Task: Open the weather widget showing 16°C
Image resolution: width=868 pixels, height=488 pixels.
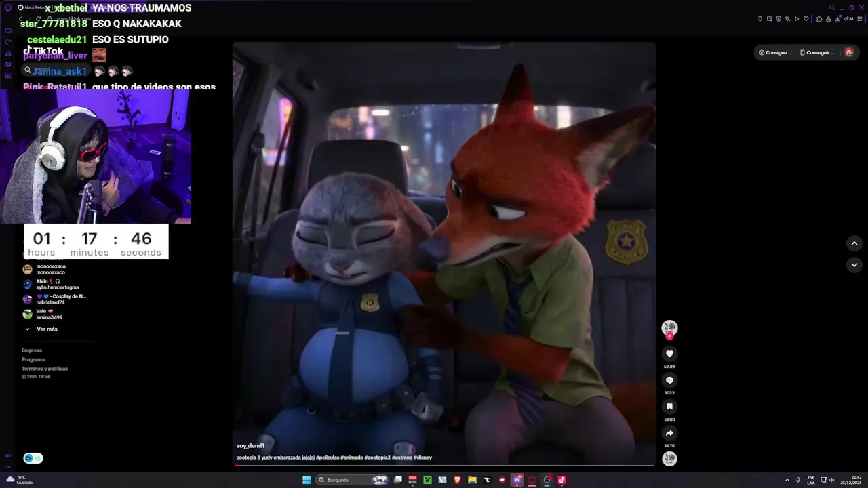Action: [19, 480]
